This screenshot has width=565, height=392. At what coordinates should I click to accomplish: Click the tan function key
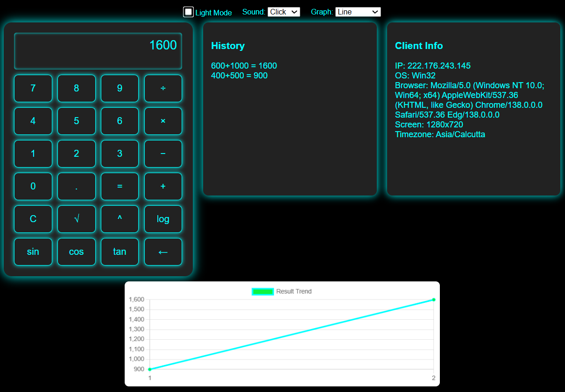coord(120,252)
